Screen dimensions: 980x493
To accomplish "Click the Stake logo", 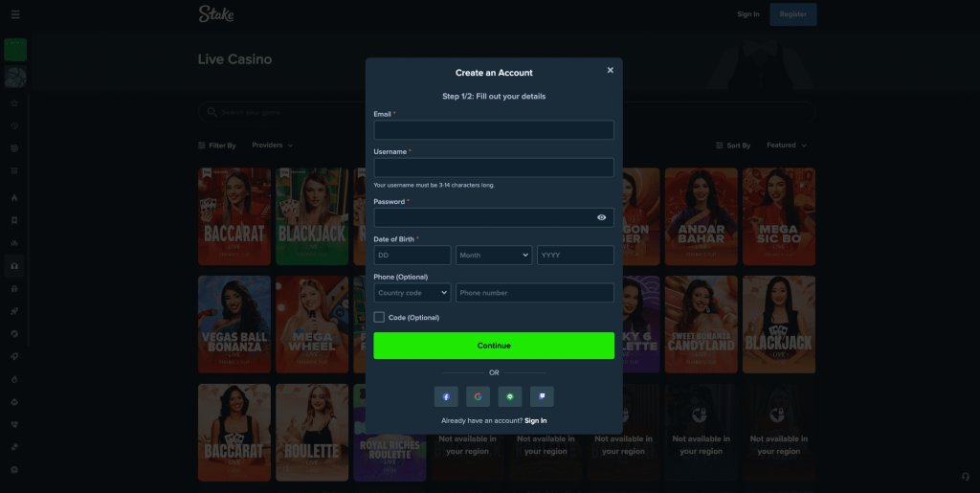I will click(x=216, y=13).
